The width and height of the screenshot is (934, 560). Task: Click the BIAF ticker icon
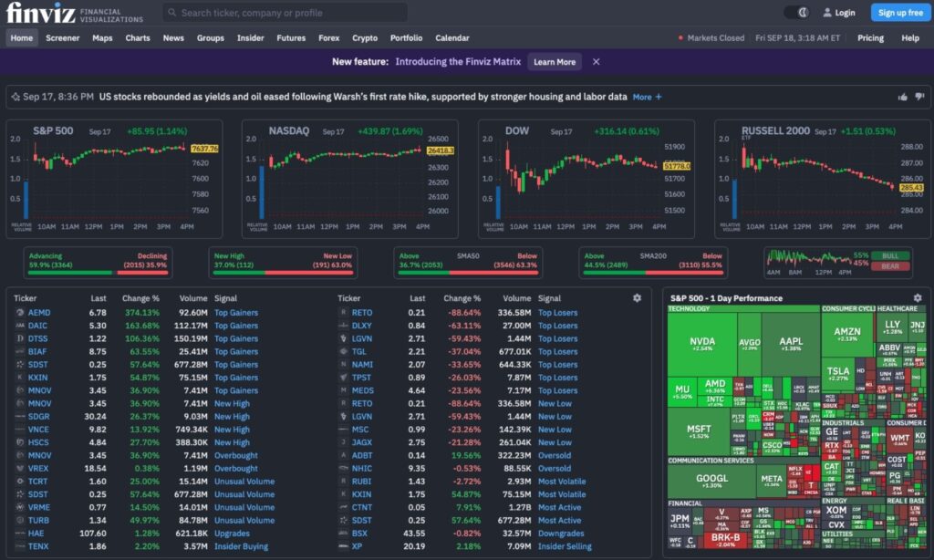click(x=20, y=351)
